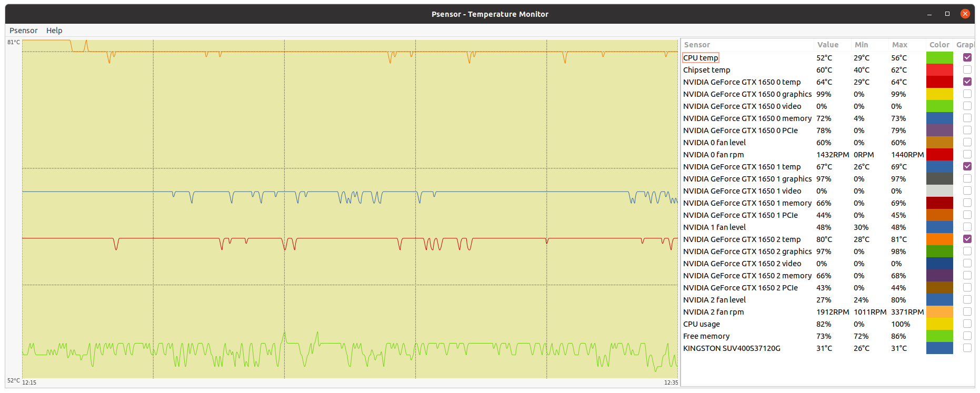
Task: Click the yellow CPU usage color swatch
Action: 939,324
